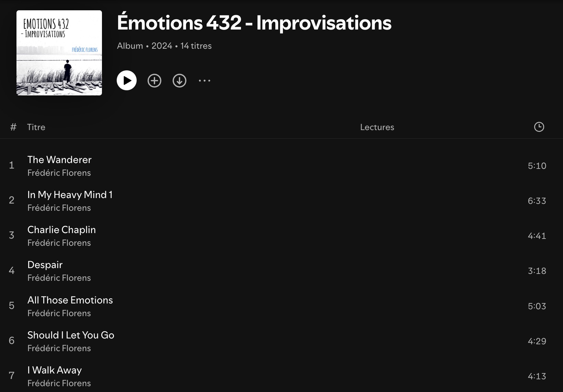
Task: Select the track The Wanderer
Action: [59, 160]
